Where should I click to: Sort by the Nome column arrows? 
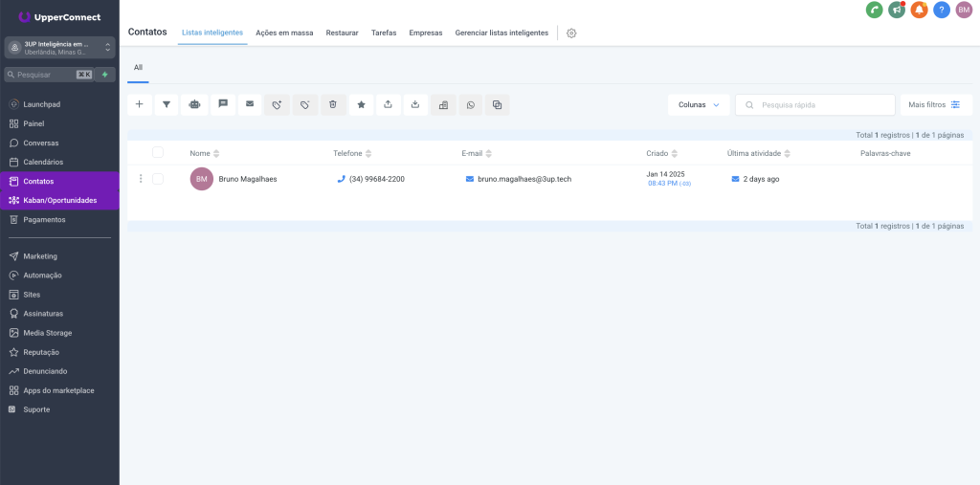(x=216, y=153)
